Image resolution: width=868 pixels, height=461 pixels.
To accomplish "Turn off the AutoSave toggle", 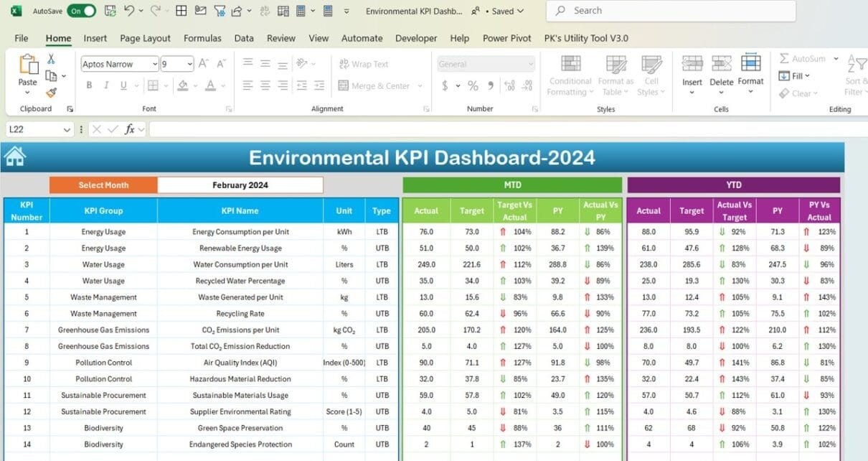I will pos(81,10).
